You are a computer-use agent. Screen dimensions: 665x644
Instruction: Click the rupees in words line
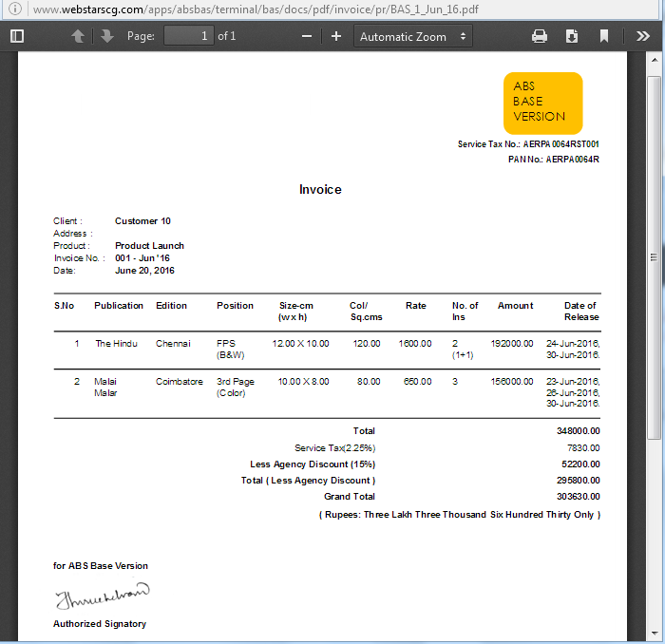click(x=459, y=515)
